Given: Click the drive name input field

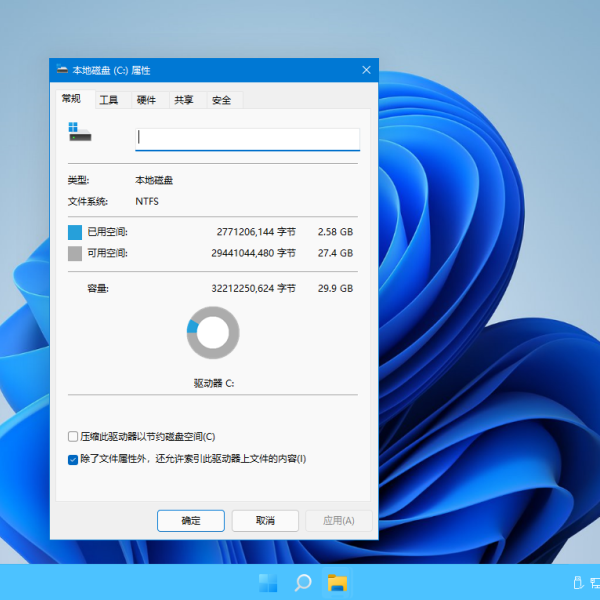Looking at the screenshot, I should click(248, 139).
